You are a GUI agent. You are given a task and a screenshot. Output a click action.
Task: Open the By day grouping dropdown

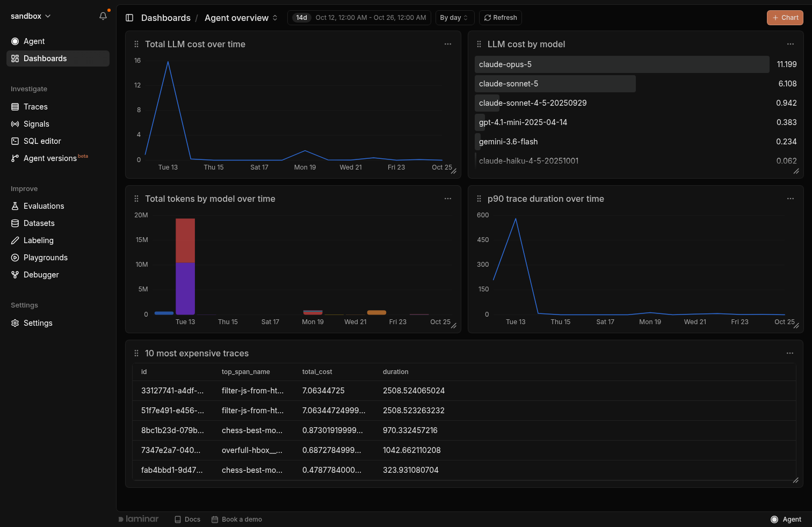[454, 18]
